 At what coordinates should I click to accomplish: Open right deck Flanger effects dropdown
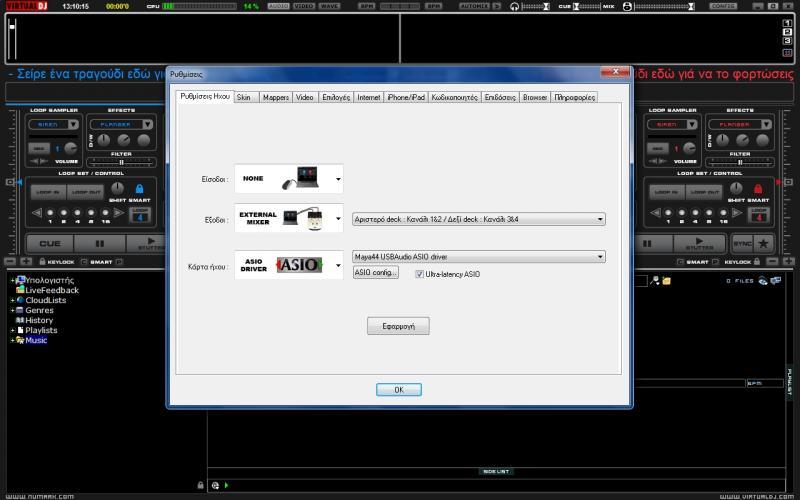[x=766, y=124]
